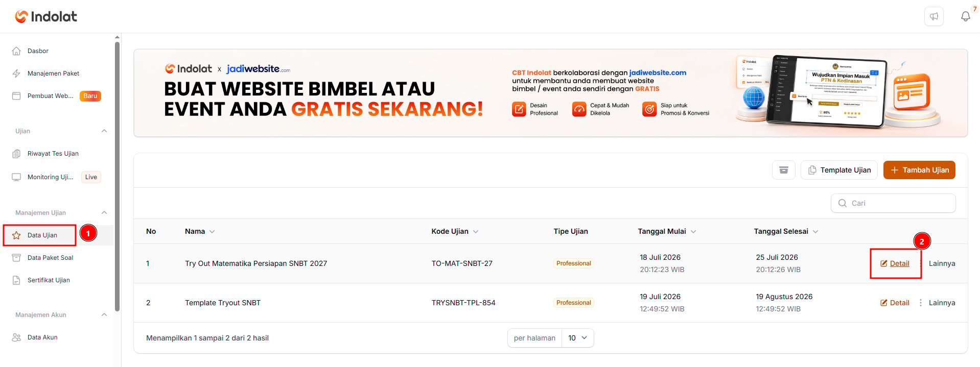Click the Indolat logo
Image resolution: width=980 pixels, height=367 pixels.
(x=46, y=16)
